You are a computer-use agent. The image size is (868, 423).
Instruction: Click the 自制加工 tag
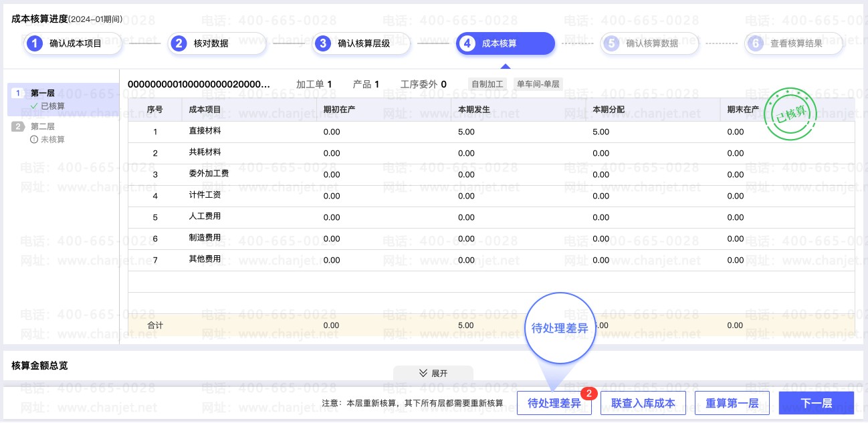tap(487, 84)
